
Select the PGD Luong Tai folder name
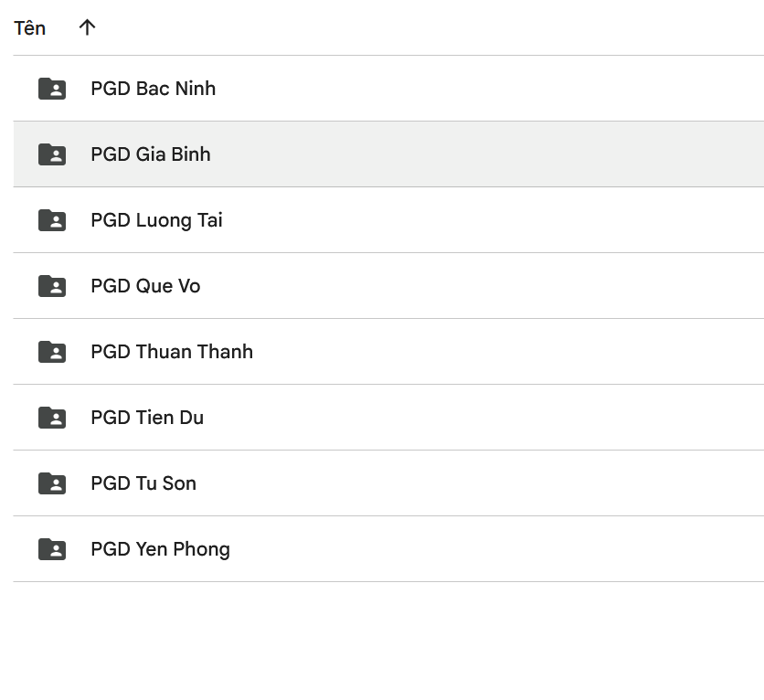pos(156,220)
